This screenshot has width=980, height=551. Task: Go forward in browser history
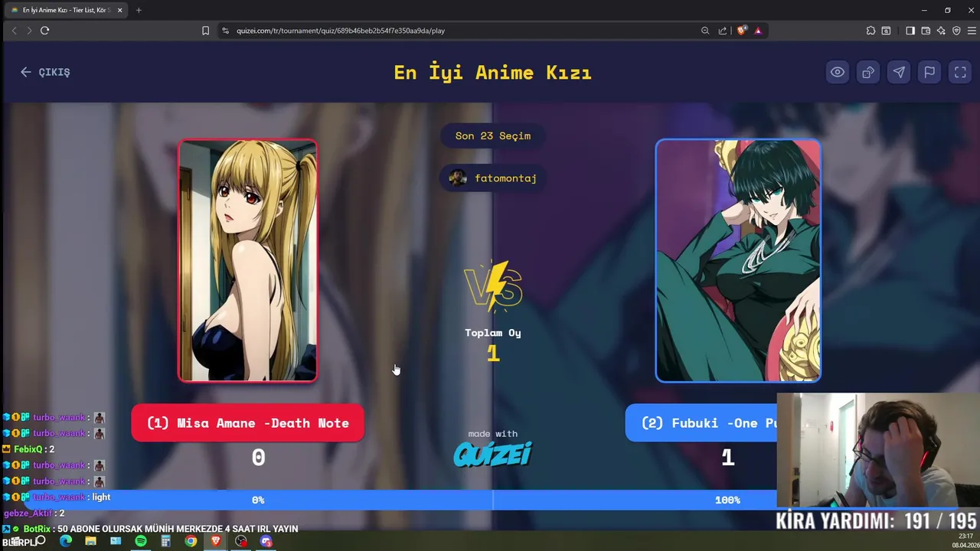coord(29,31)
